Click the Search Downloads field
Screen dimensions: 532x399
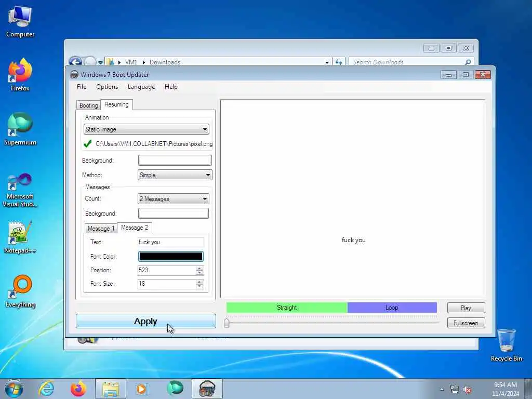[x=411, y=62]
